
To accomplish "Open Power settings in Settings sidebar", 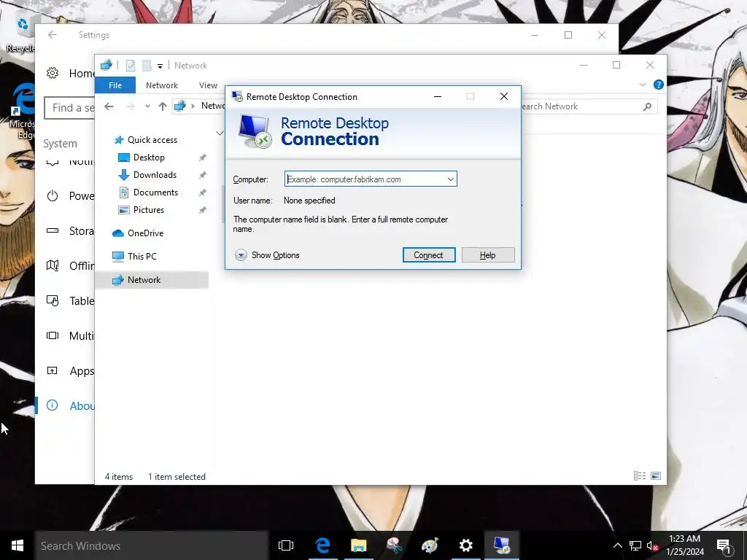I will (x=71, y=196).
